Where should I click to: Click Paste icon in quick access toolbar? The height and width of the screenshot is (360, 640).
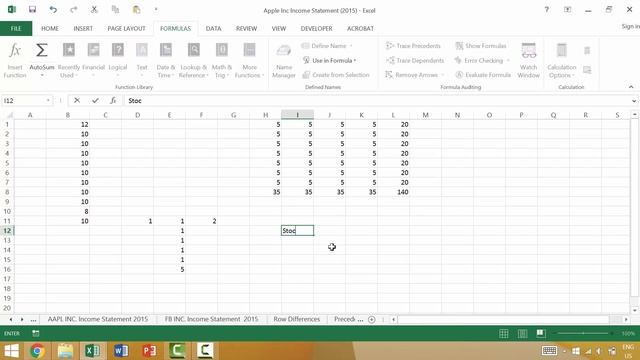point(136,9)
